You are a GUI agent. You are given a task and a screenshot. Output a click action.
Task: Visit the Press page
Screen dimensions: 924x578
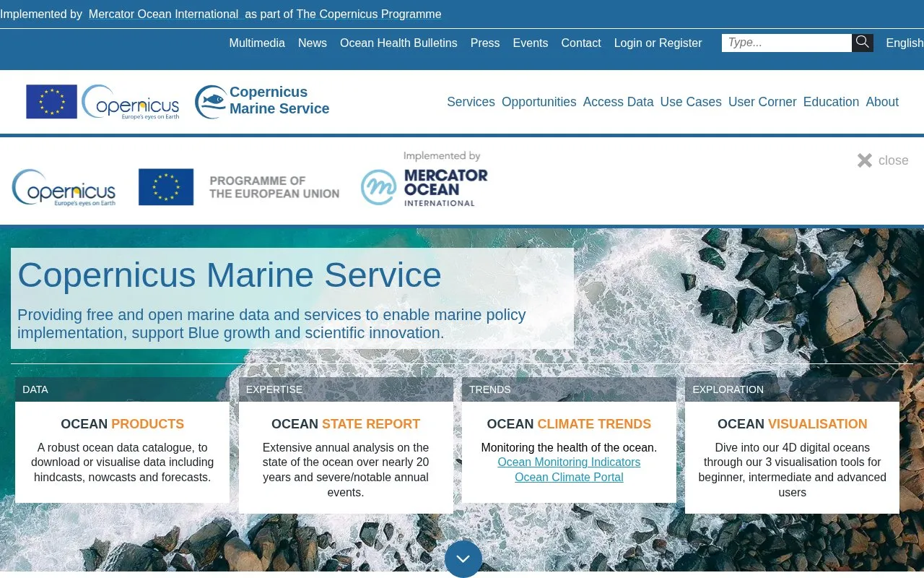pos(485,43)
